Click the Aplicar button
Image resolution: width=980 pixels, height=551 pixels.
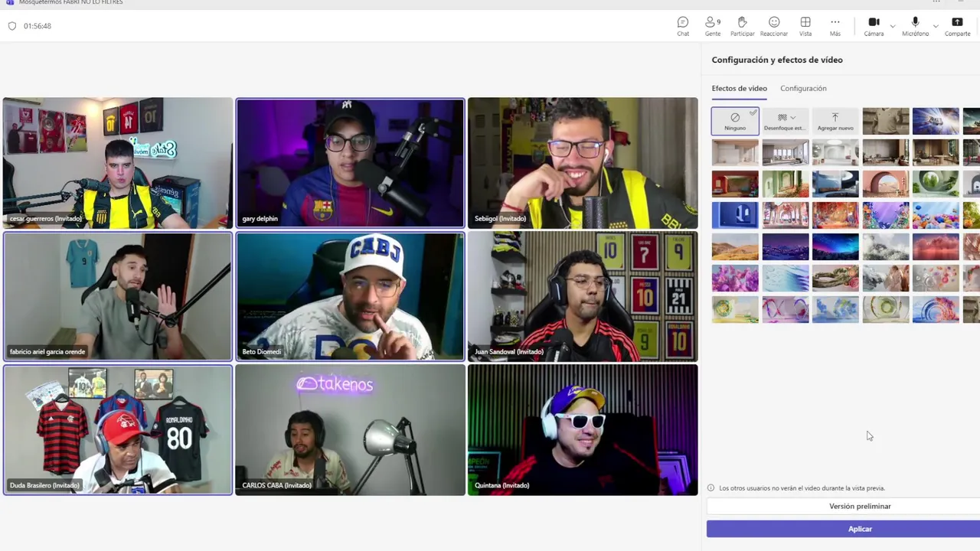pyautogui.click(x=860, y=529)
